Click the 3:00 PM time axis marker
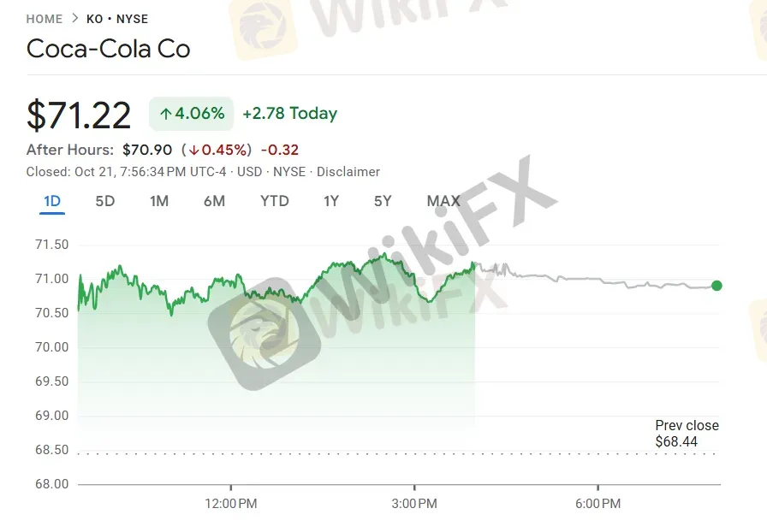The height and width of the screenshot is (532, 767). [414, 504]
